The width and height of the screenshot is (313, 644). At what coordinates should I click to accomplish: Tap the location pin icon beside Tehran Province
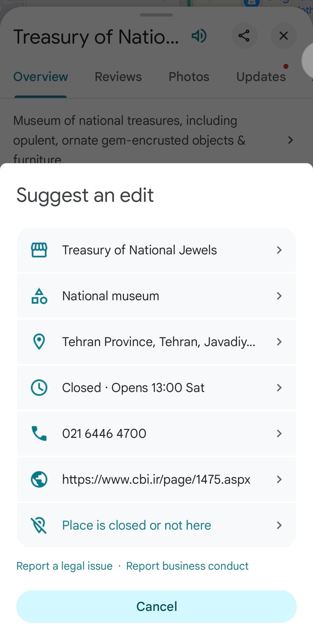(x=39, y=342)
